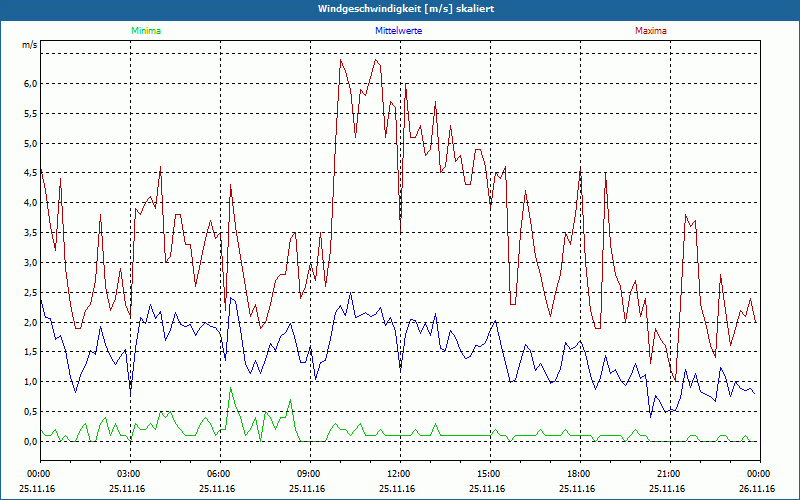800x500 pixels.
Task: Click the 25.11.16 date under 12:00
Action: (x=397, y=489)
